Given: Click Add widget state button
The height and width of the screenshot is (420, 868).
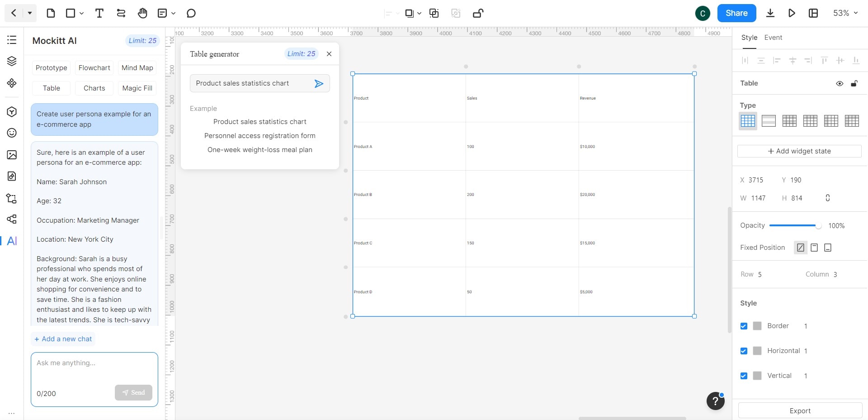Looking at the screenshot, I should coord(799,151).
